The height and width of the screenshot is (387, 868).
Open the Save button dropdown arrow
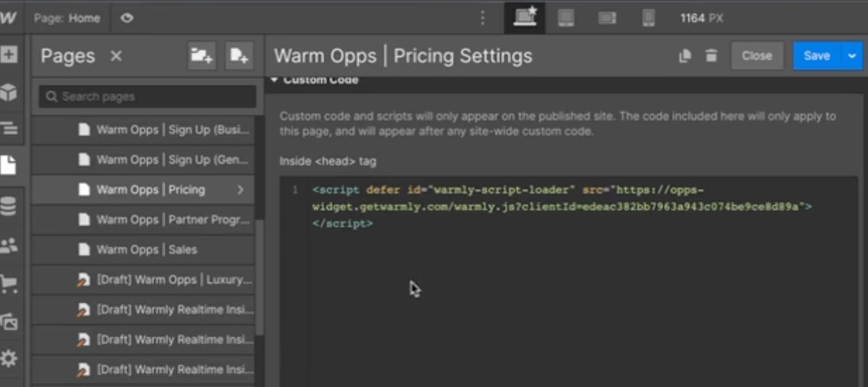click(x=852, y=56)
